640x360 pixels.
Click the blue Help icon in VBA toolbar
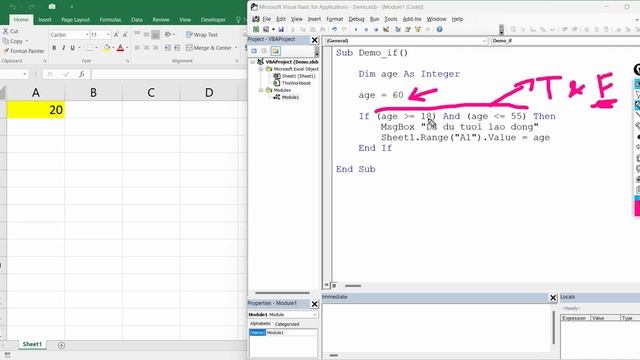click(x=440, y=29)
